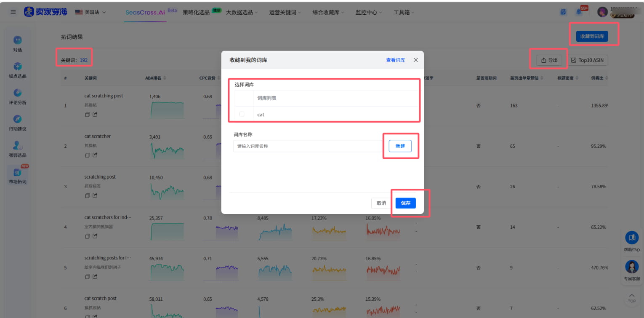This screenshot has width=644, height=318.
Task: Click the 导出 export icon
Action: [548, 60]
